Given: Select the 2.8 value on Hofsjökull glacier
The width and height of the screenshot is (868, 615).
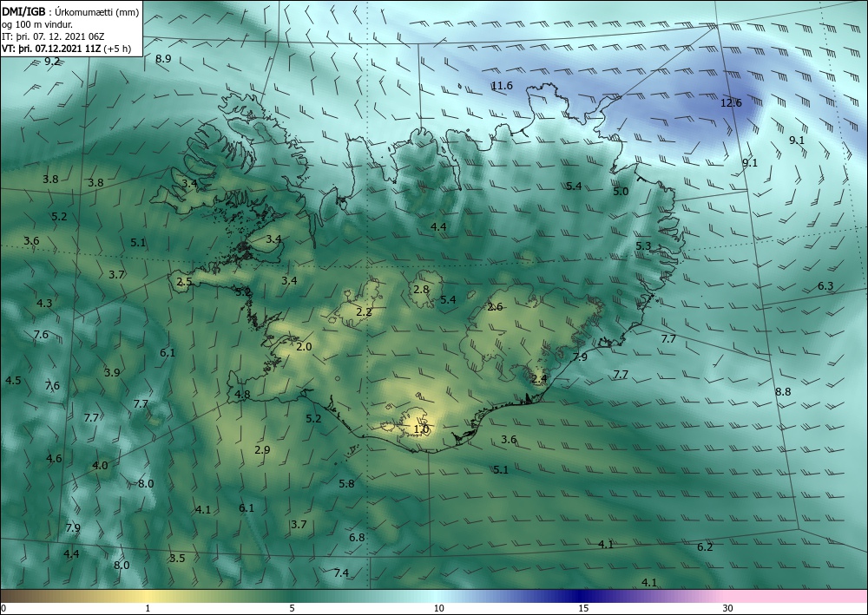Looking at the screenshot, I should 421,289.
